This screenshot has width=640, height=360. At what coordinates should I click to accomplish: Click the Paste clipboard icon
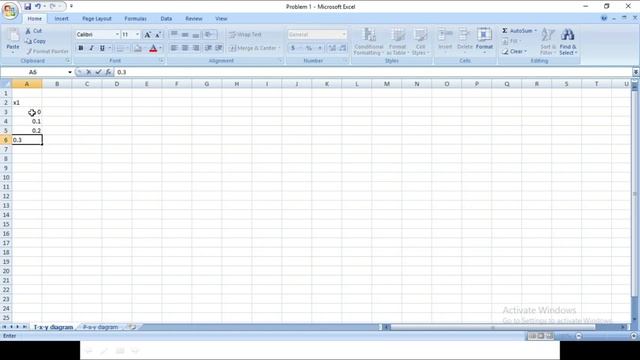13,36
